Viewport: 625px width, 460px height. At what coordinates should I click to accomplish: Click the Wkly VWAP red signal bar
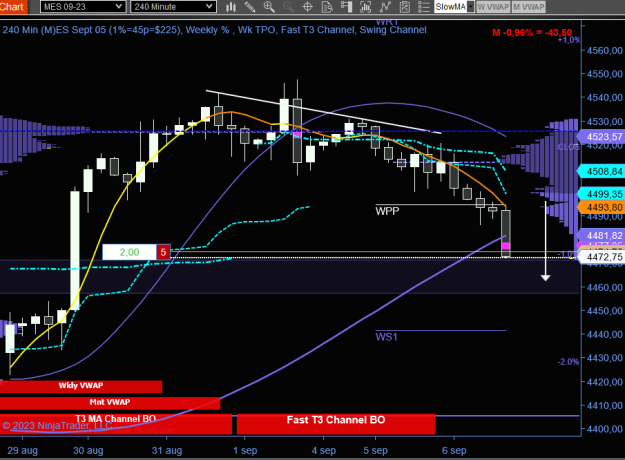pos(81,386)
